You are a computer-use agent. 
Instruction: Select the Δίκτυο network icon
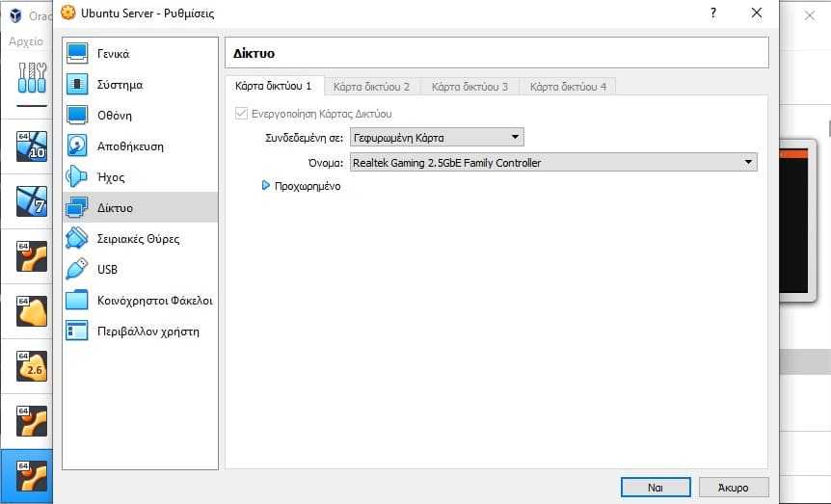pyautogui.click(x=77, y=207)
